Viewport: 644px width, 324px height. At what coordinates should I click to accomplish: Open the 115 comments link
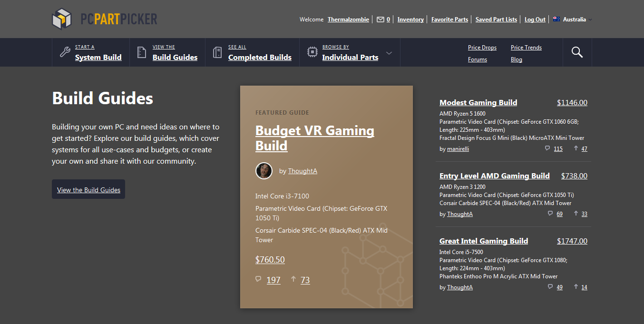pyautogui.click(x=558, y=149)
